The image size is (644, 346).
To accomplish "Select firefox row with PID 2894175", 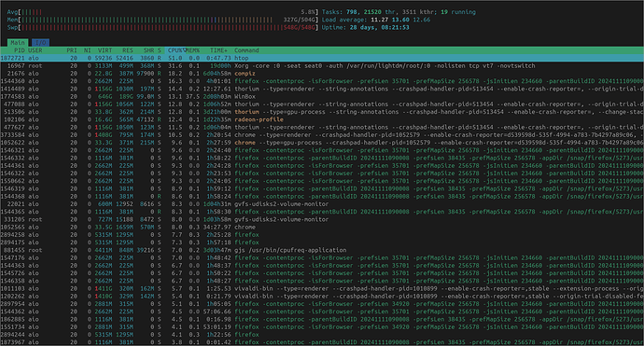I will [322, 242].
